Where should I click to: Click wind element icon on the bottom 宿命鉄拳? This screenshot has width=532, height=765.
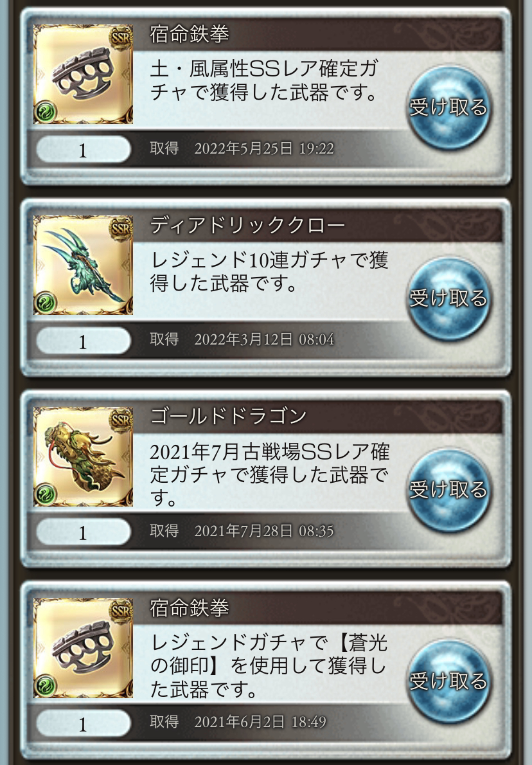(46, 685)
